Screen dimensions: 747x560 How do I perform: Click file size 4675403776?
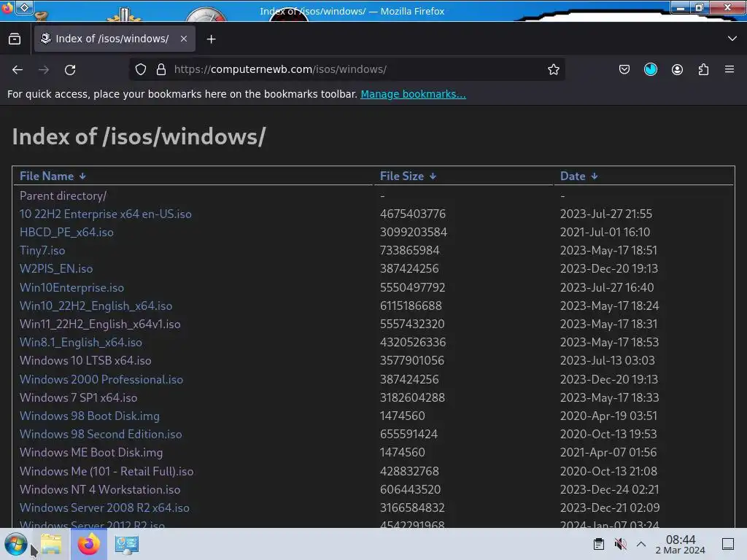pyautogui.click(x=413, y=214)
